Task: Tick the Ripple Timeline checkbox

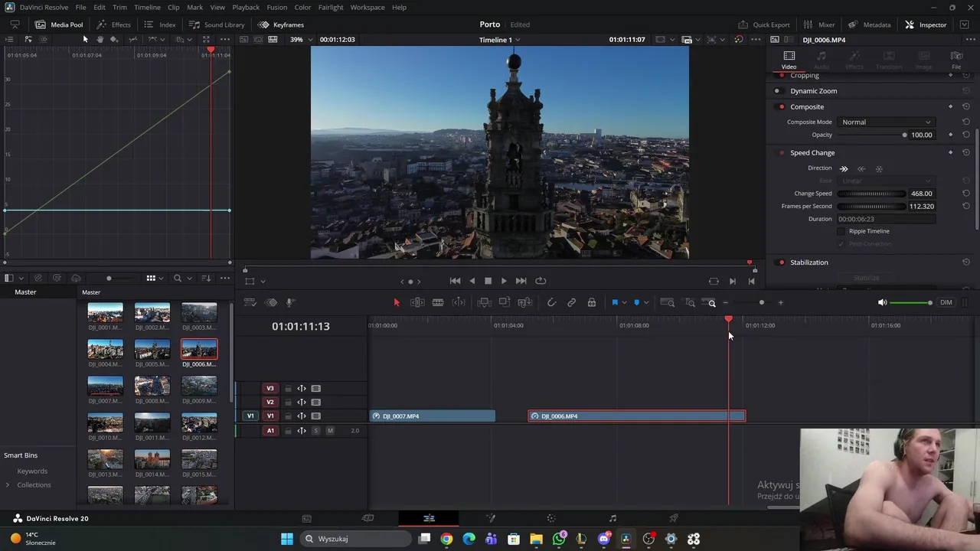Action: tap(841, 231)
